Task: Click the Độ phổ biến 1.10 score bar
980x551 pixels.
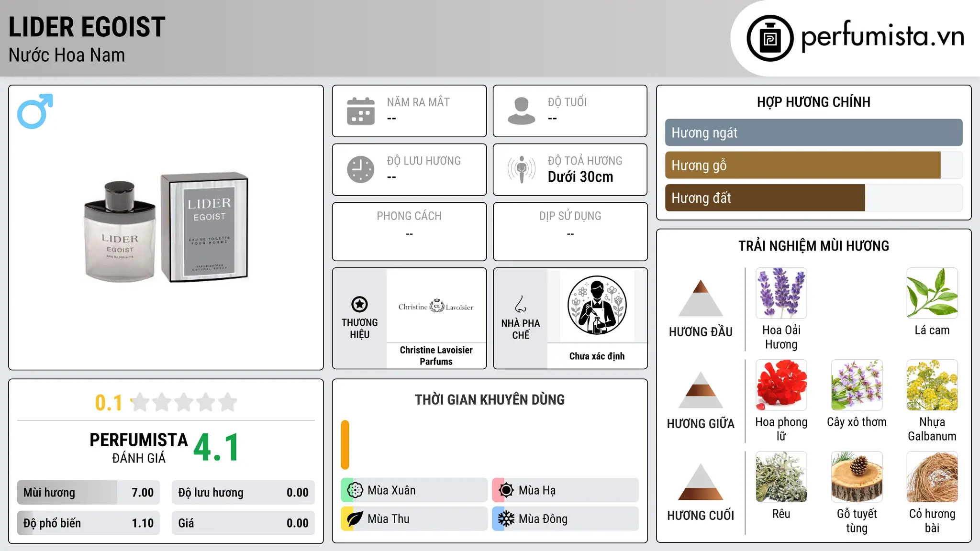Action: tap(89, 523)
